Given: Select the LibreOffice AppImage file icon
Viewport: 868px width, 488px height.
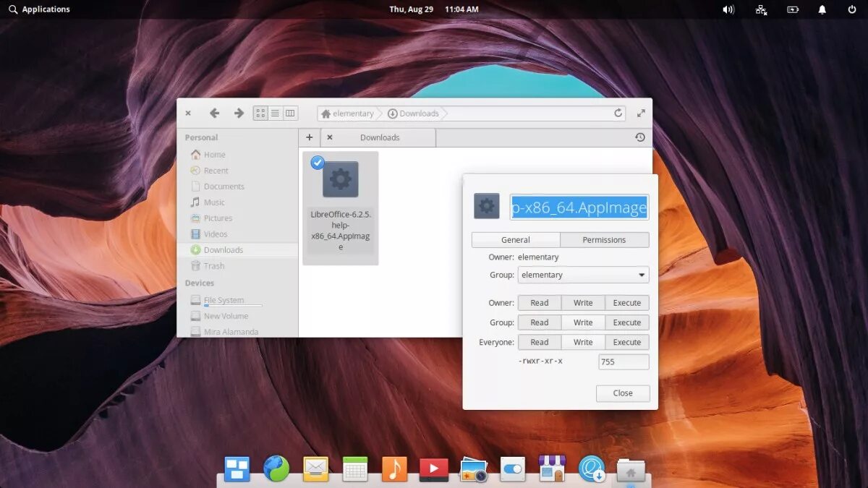Looking at the screenshot, I should 340,179.
